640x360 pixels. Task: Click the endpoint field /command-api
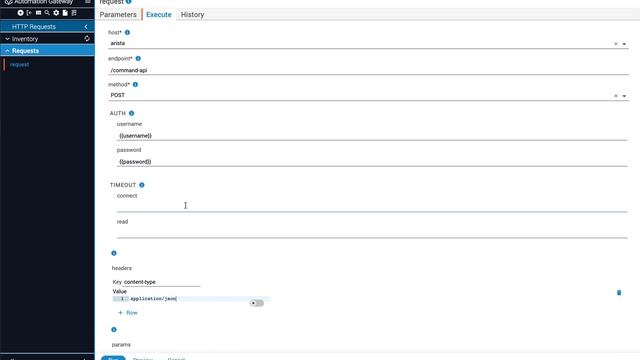pos(368,70)
